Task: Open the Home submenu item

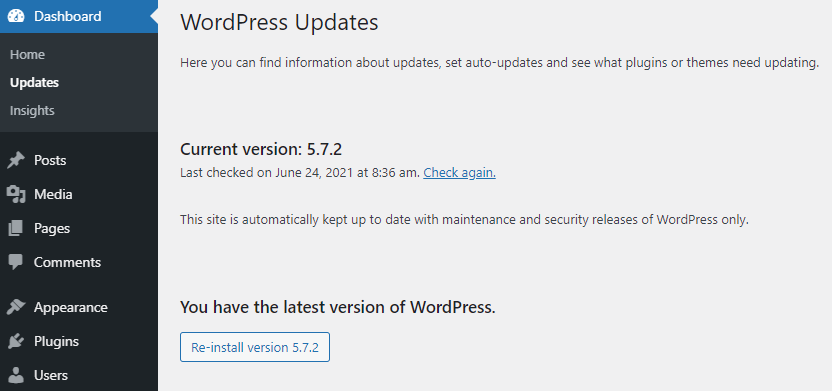Action: tap(27, 55)
